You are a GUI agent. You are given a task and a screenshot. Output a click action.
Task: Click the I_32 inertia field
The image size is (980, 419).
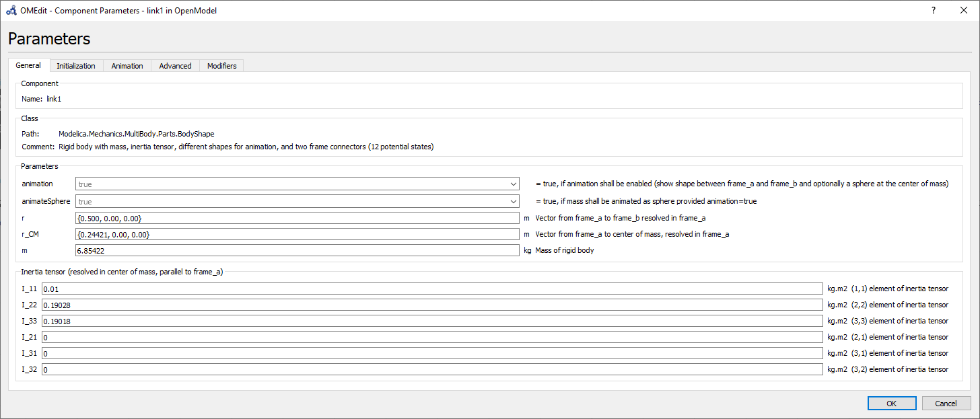(x=432, y=369)
